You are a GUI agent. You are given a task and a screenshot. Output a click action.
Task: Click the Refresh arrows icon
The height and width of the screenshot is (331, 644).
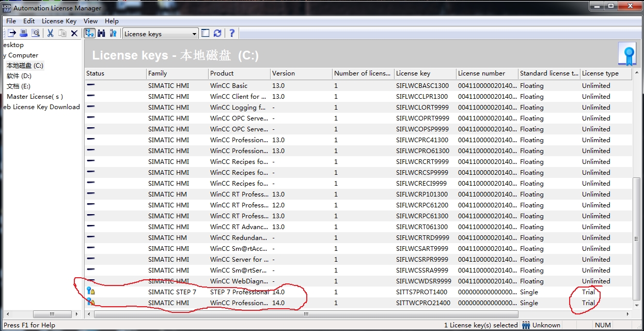pos(217,34)
